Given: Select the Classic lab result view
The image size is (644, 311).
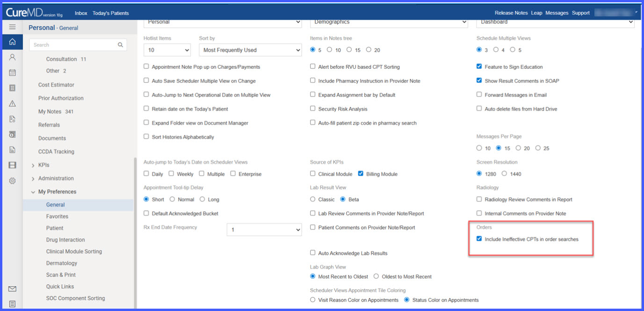Looking at the screenshot, I should tap(312, 199).
